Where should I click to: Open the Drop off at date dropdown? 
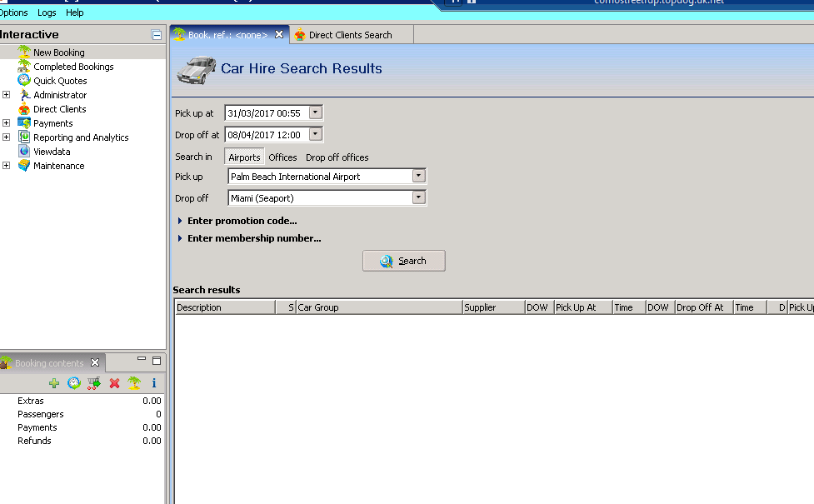315,134
